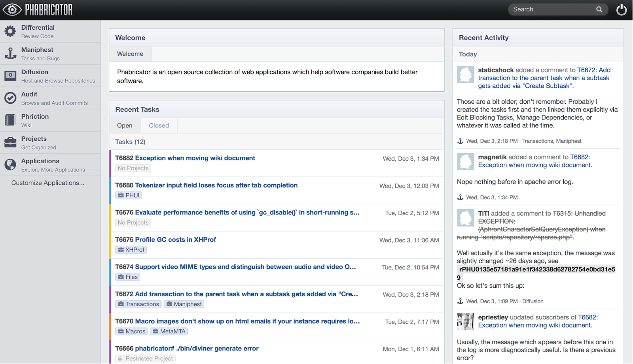Screen dimensions: 633x364
Task: Click the Macros project tag
Action: 132,332
